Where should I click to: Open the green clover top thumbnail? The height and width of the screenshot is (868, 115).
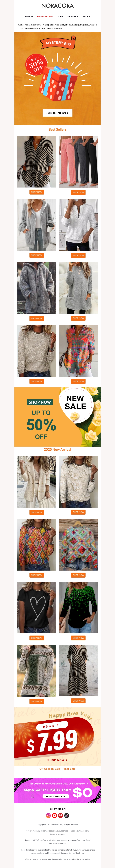(78, 607)
